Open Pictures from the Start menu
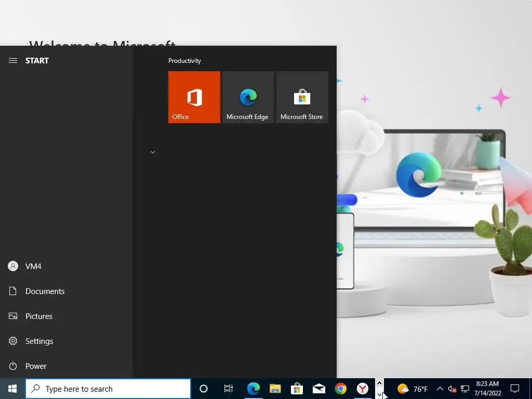 [66, 316]
